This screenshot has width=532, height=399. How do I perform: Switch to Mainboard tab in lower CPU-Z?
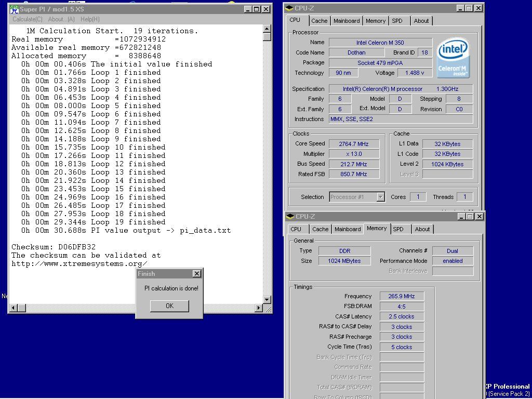point(348,229)
